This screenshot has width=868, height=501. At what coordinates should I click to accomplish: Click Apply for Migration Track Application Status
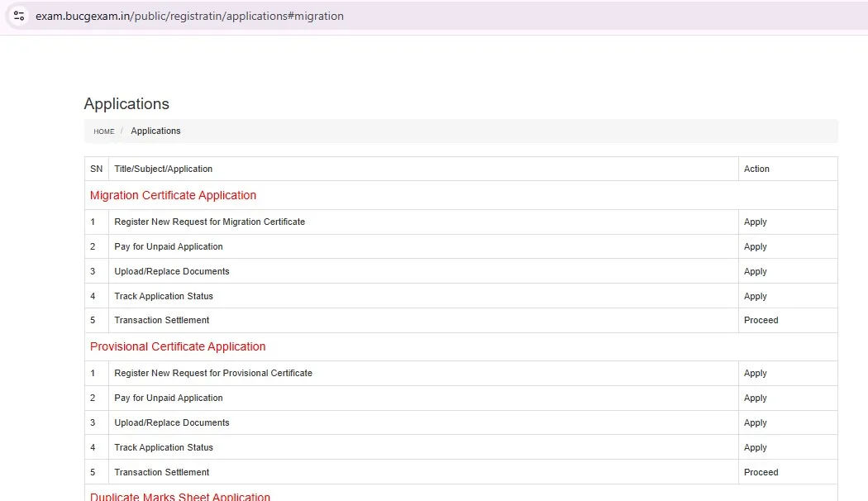click(x=755, y=296)
